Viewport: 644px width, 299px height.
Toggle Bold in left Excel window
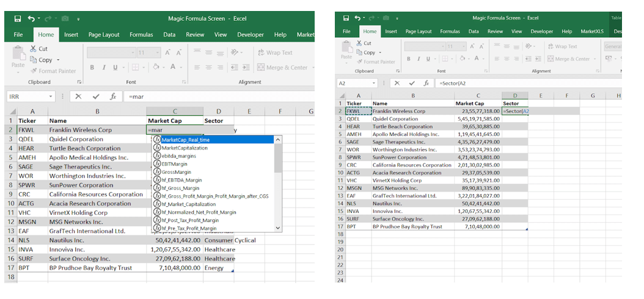(x=92, y=68)
